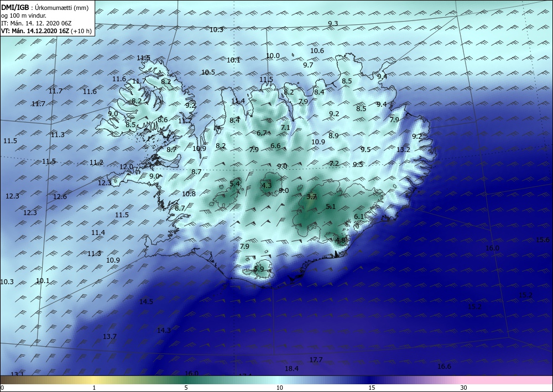The height and width of the screenshot is (392, 553).
Task: Click the '5' tick label on color scale
Action: tap(186, 388)
